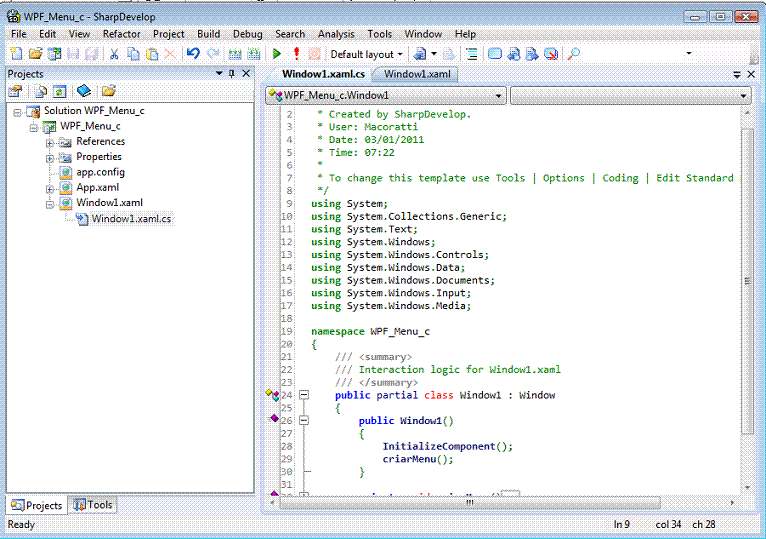
Task: Click the Redo arrow icon
Action: tap(213, 54)
